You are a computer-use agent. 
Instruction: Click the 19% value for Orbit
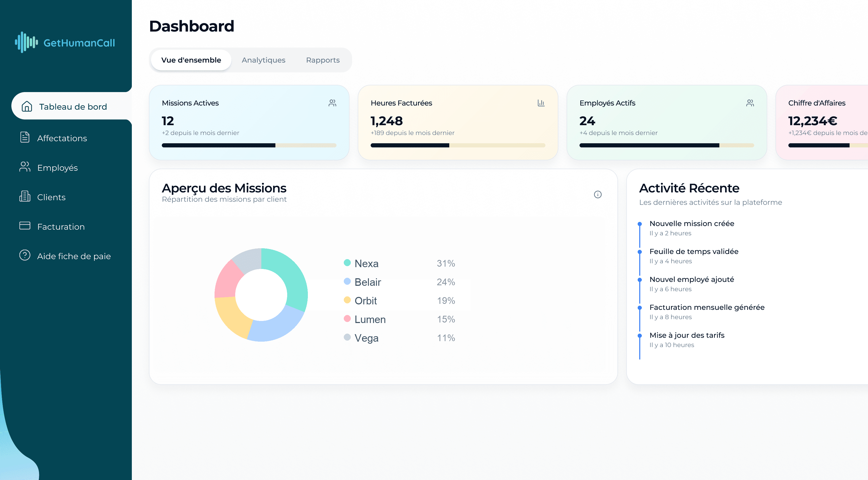(446, 300)
